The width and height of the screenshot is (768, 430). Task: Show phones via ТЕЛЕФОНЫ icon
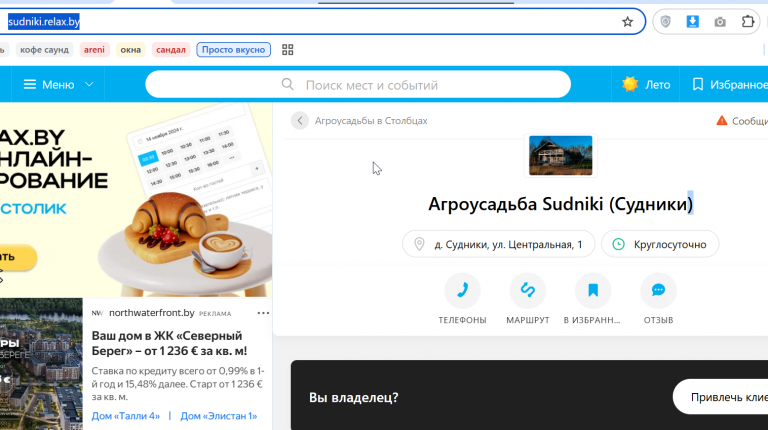click(x=462, y=290)
